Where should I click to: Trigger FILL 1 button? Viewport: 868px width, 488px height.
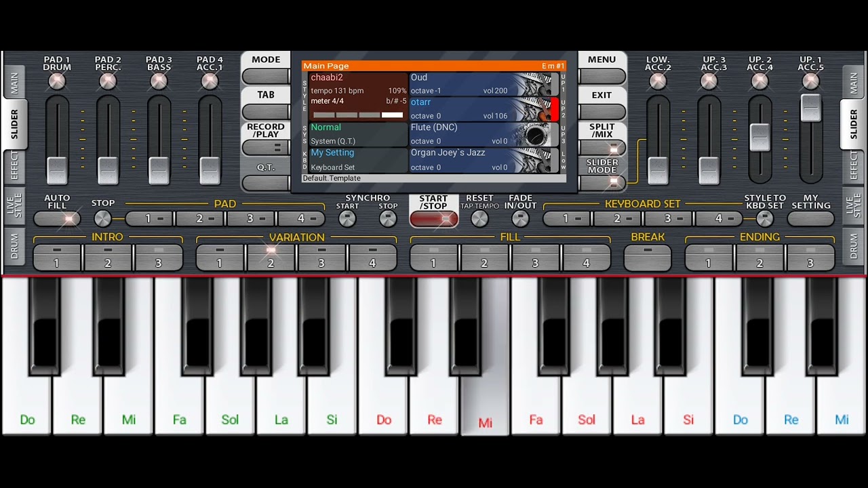pos(434,258)
